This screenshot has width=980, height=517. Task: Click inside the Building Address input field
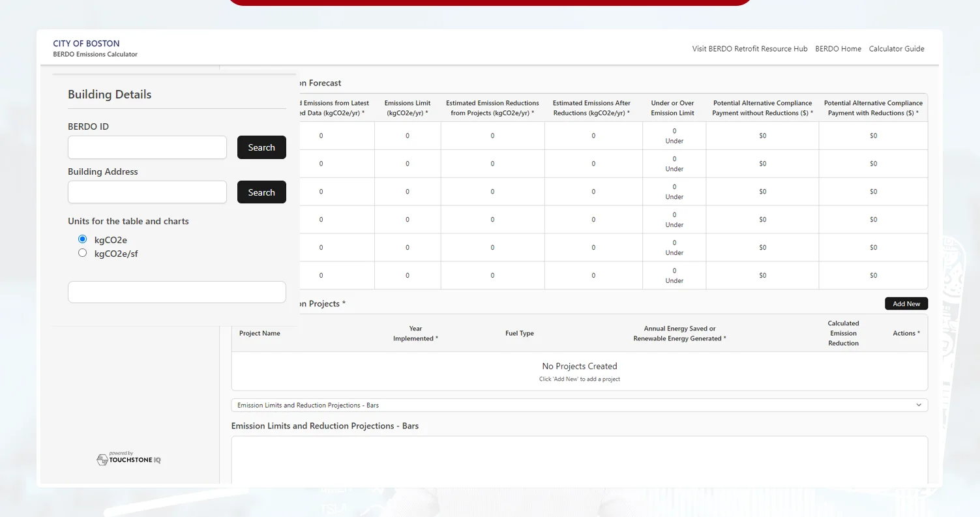click(x=147, y=192)
